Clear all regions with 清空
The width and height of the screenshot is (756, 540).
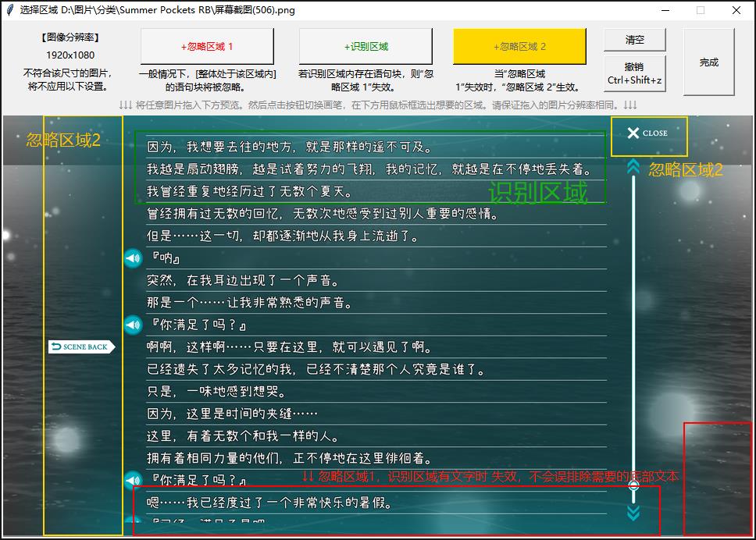(634, 40)
